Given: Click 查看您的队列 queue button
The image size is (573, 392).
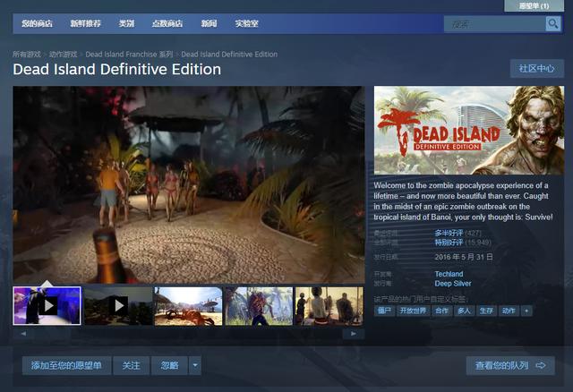Looking at the screenshot, I should pyautogui.click(x=510, y=365).
